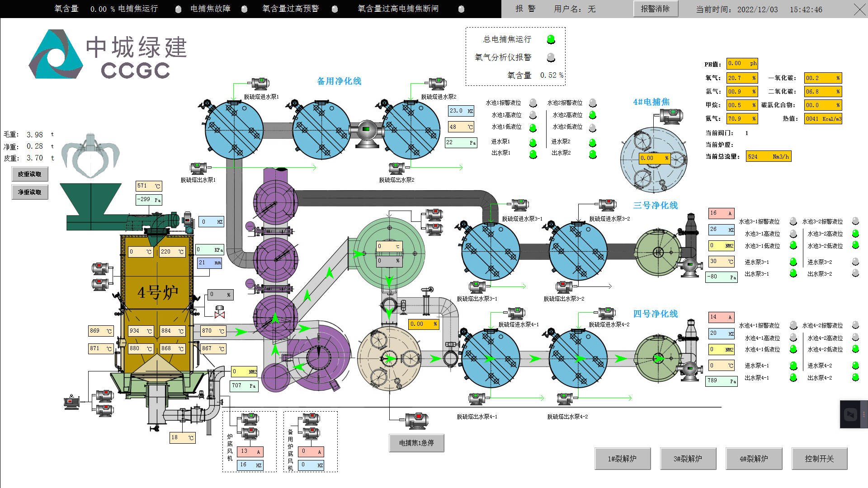Click the 水池1低液位 green indicator
This screenshot has width=868, height=488.
coord(533,128)
